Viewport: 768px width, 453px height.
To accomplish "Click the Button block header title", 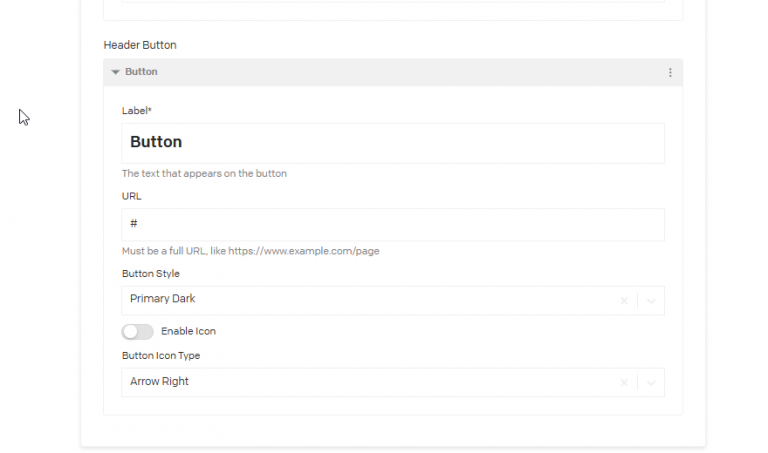I will (141, 72).
